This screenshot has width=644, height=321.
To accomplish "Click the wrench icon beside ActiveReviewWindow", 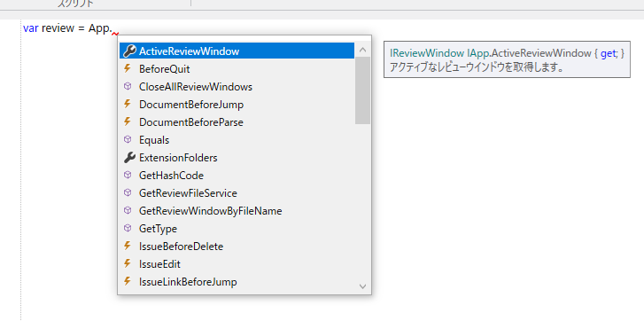I will point(129,51).
